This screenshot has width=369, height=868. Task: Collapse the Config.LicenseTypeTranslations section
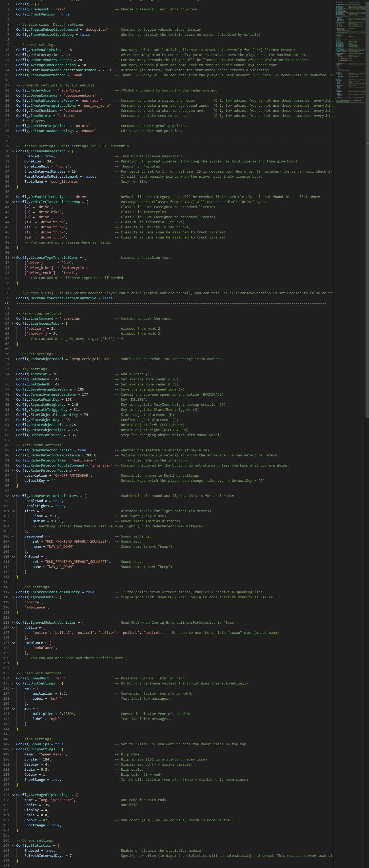[13, 257]
